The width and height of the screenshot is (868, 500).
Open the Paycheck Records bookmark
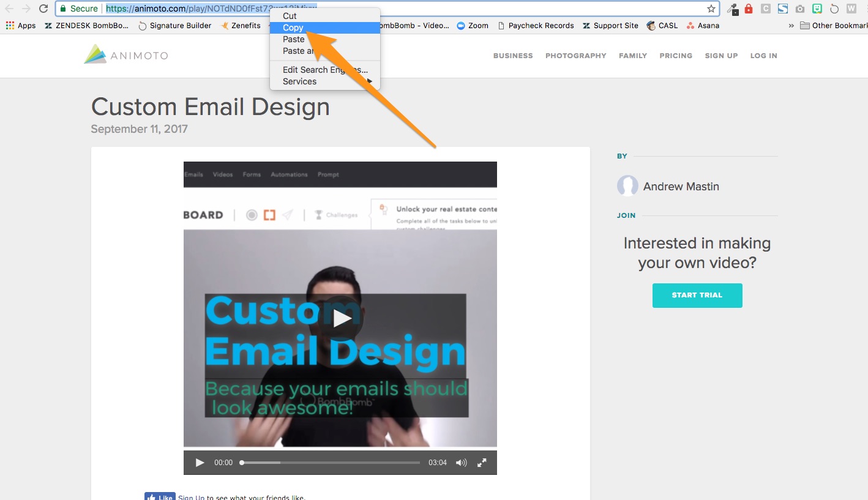(x=536, y=26)
